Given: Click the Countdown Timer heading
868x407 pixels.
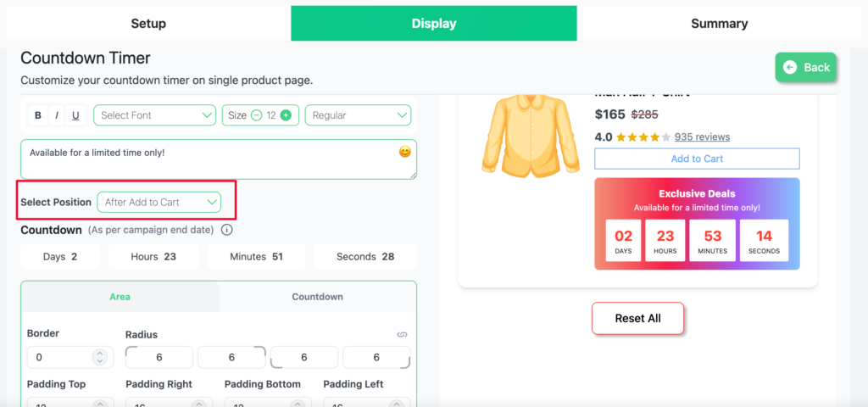Looking at the screenshot, I should click(x=86, y=59).
